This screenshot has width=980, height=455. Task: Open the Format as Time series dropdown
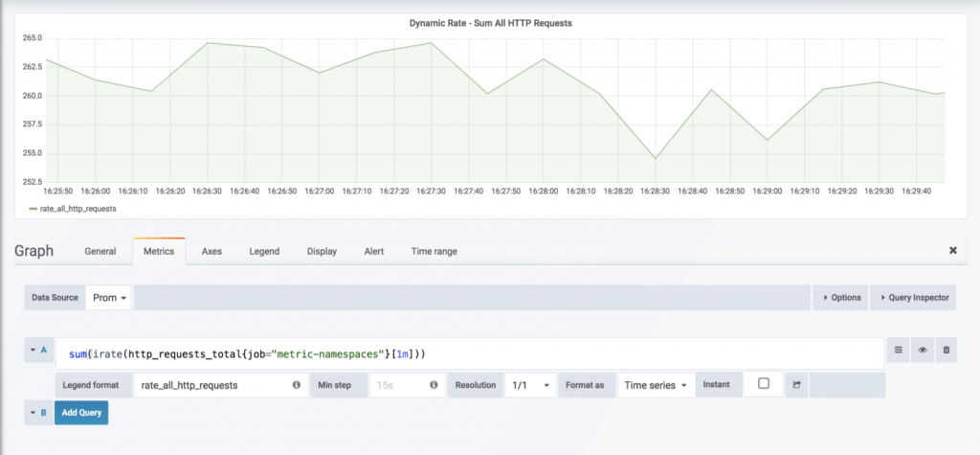pyautogui.click(x=656, y=385)
